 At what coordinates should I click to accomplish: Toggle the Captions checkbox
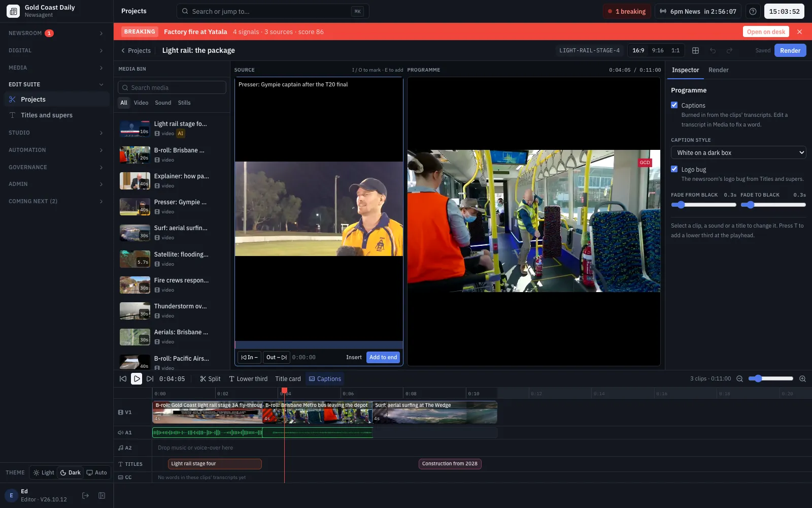click(674, 105)
